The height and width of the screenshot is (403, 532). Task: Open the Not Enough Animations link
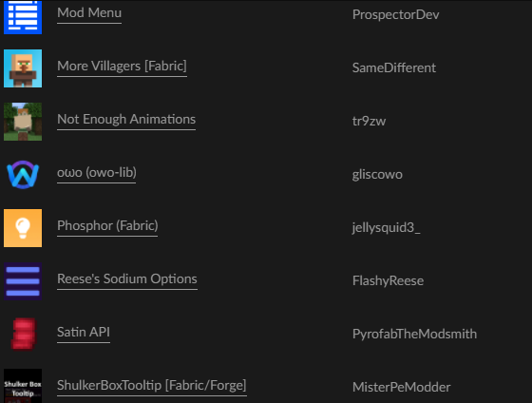[x=126, y=119]
